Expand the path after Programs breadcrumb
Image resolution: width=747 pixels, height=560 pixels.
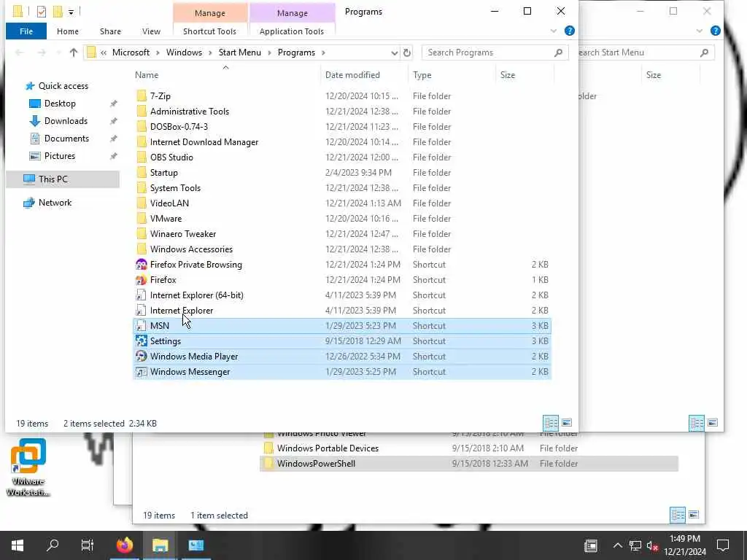[323, 52]
